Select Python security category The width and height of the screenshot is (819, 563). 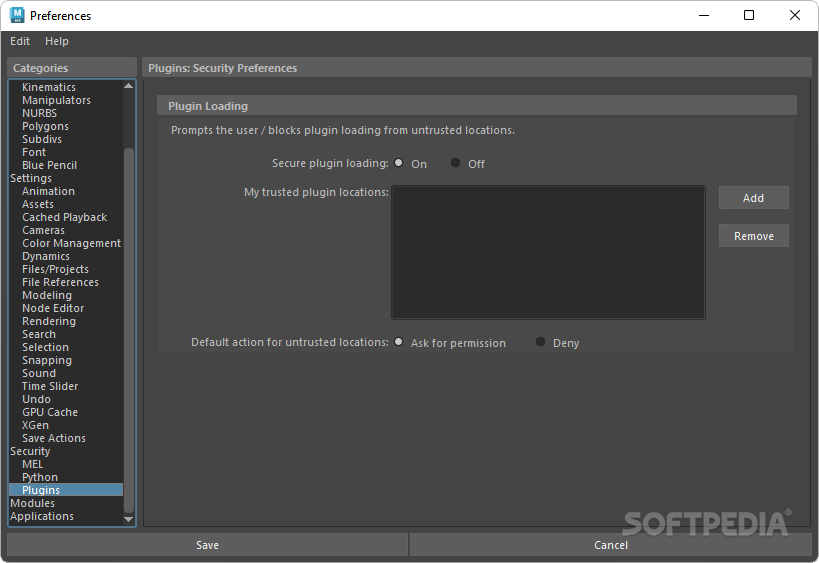coord(40,477)
